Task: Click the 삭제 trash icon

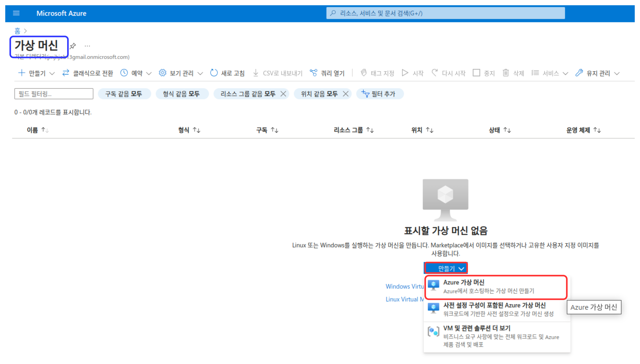Action: pyautogui.click(x=506, y=73)
